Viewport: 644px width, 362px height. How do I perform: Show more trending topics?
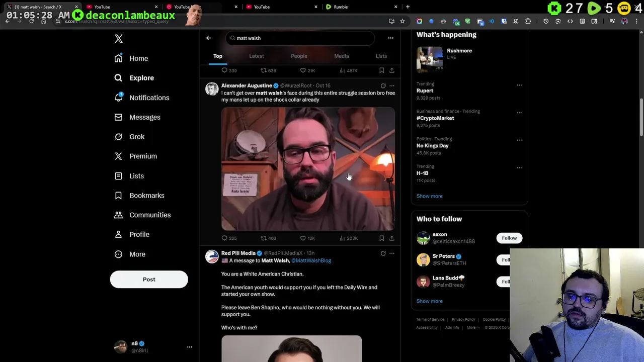pos(429,196)
